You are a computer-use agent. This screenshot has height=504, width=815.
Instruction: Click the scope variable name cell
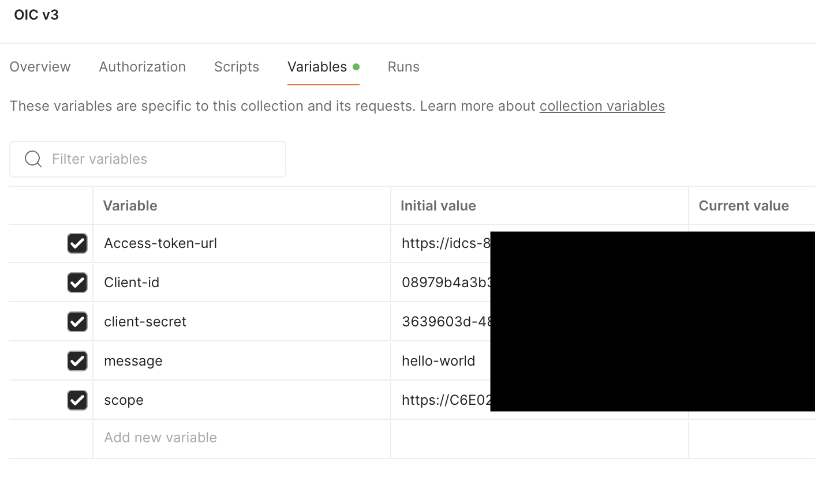coord(124,400)
